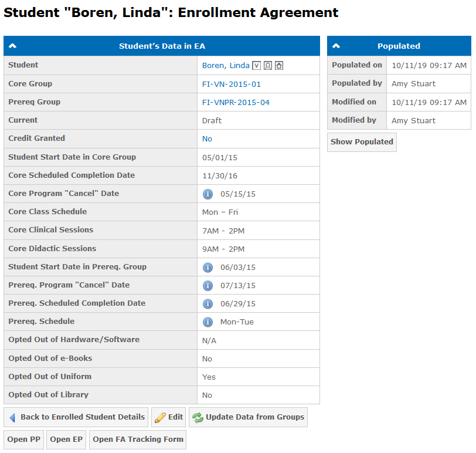Click the 07/13/15 prereq cancel date
Image resolution: width=476 pixels, height=453 pixels.
(238, 286)
